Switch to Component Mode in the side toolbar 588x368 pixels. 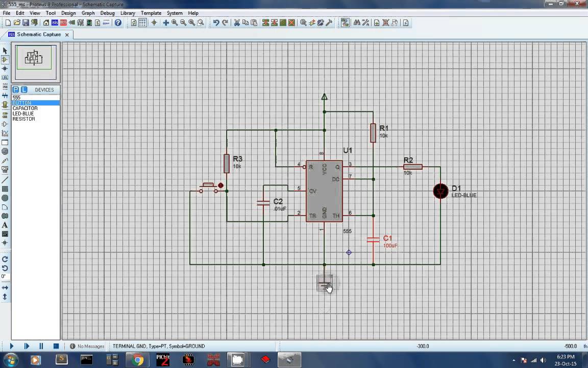point(5,60)
